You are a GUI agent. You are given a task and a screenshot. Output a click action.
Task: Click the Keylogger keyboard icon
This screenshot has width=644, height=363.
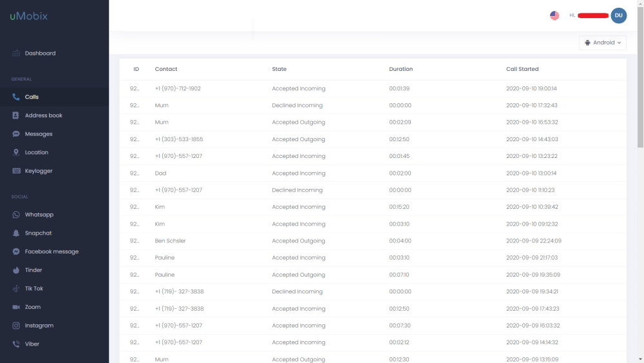pos(16,171)
